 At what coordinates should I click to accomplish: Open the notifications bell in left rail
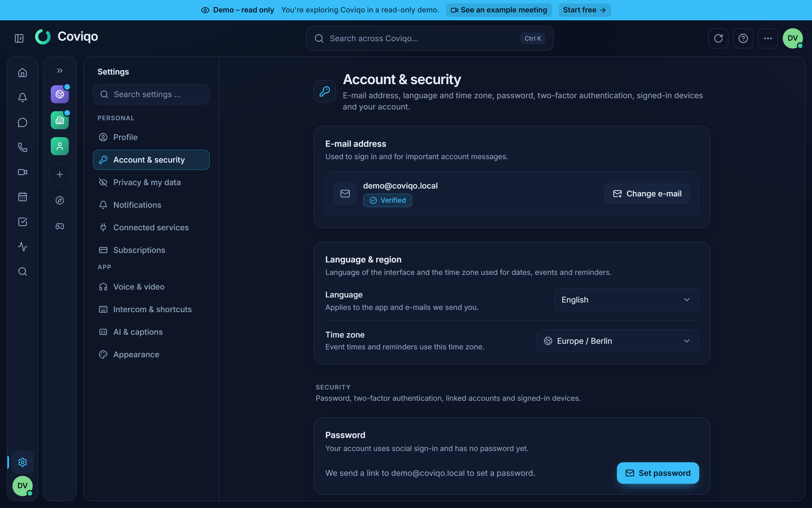click(x=23, y=97)
